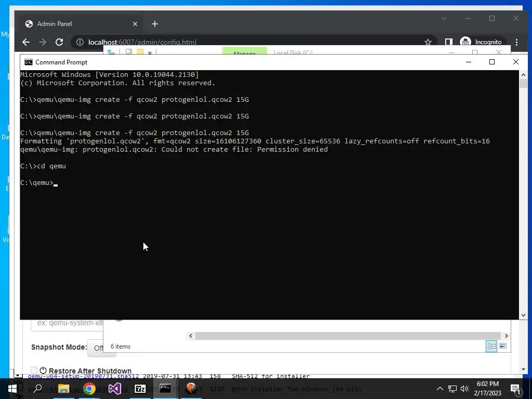Image resolution: width=532 pixels, height=399 pixels.
Task: Open taskbar clock showing 6:02 PM
Action: (487, 389)
